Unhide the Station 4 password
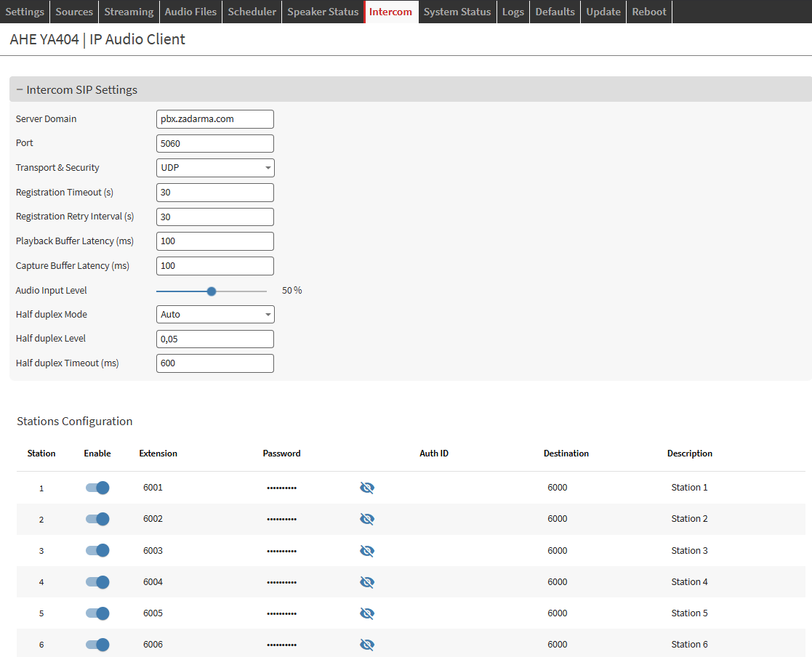Image resolution: width=812 pixels, height=657 pixels. [367, 582]
